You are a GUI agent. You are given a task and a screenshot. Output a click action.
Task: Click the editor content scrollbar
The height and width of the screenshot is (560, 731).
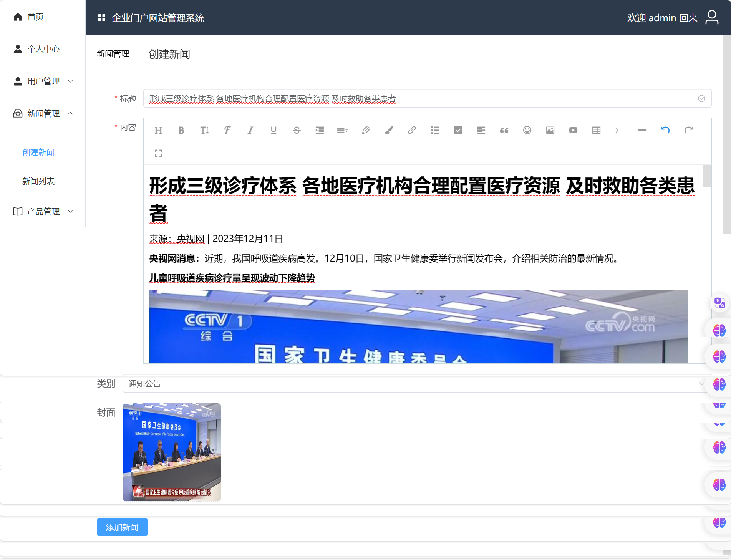(x=707, y=176)
